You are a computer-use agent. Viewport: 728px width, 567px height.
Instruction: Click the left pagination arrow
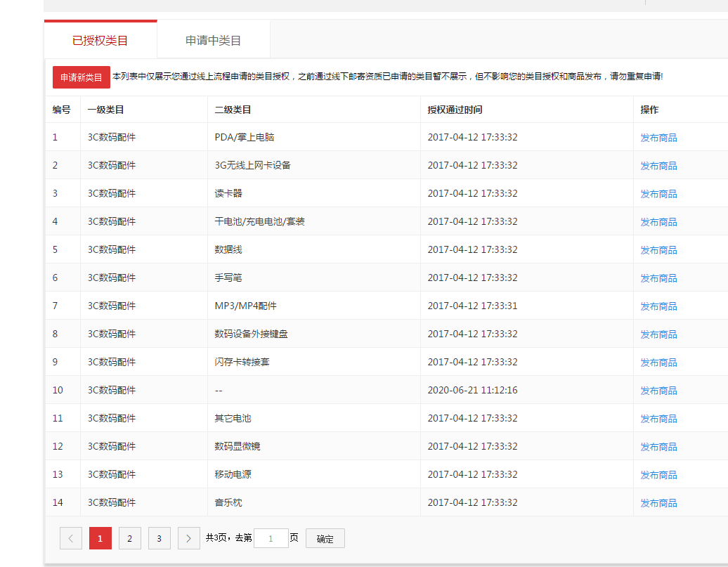click(x=70, y=537)
